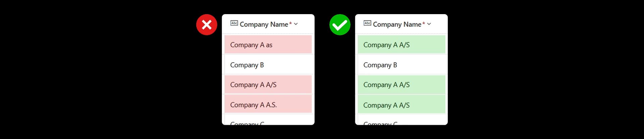This screenshot has width=644, height=139.
Task: Click the pink 'Company A A/S' cell
Action: pos(268,84)
